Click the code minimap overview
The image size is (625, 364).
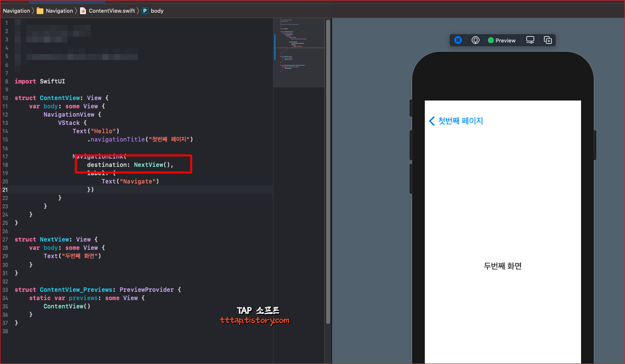(x=299, y=53)
